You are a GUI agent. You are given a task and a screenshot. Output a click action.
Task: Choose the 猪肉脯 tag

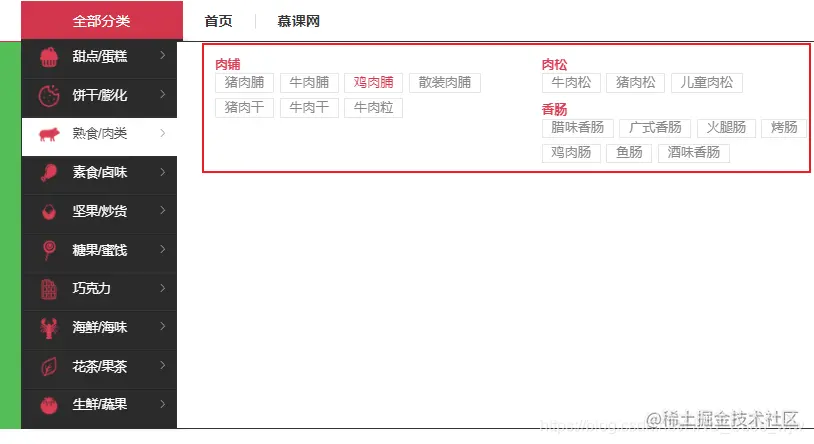pyautogui.click(x=245, y=83)
